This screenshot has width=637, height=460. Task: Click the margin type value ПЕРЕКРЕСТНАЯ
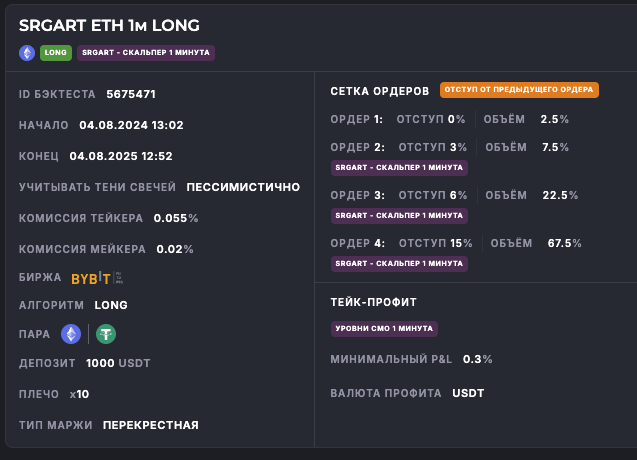coord(150,425)
